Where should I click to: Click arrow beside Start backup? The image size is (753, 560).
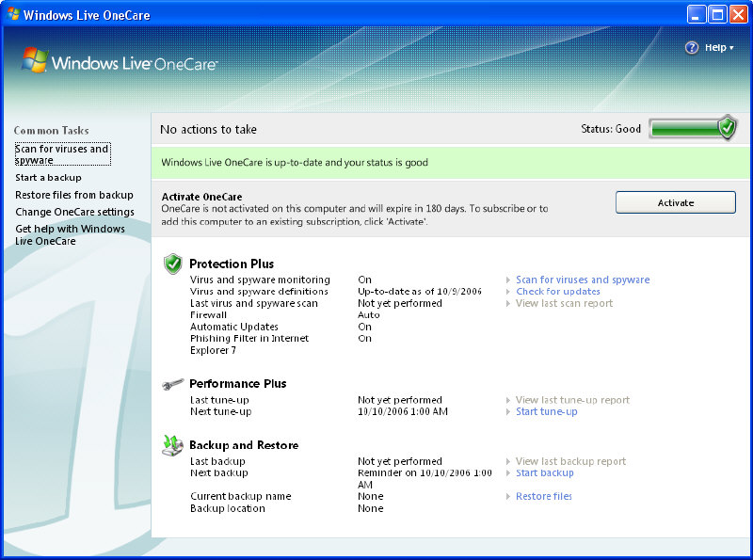[x=508, y=473]
